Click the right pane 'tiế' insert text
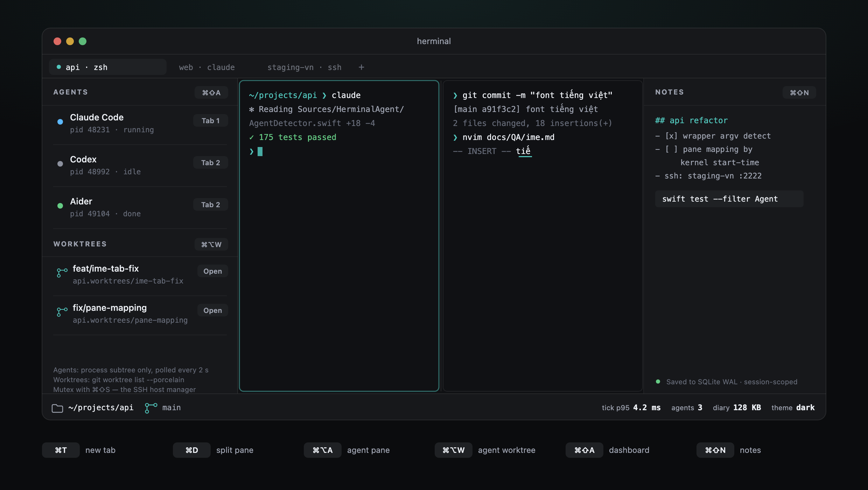 point(524,151)
